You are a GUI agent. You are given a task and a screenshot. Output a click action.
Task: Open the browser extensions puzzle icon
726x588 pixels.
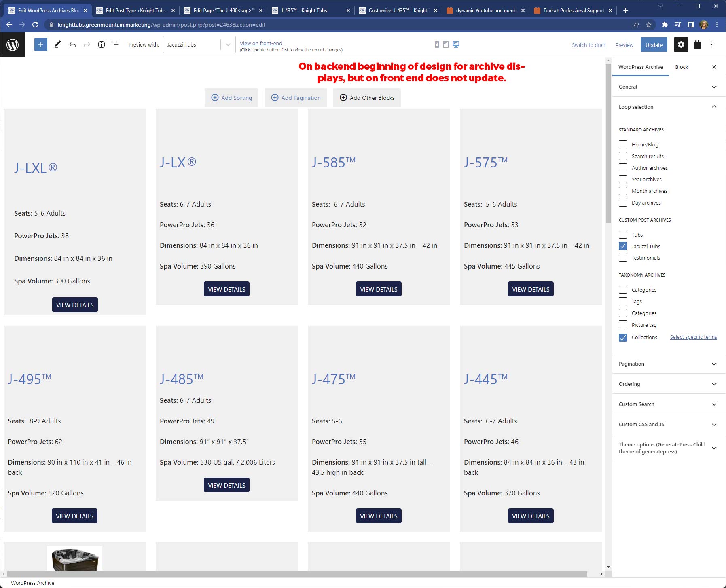[x=665, y=25]
